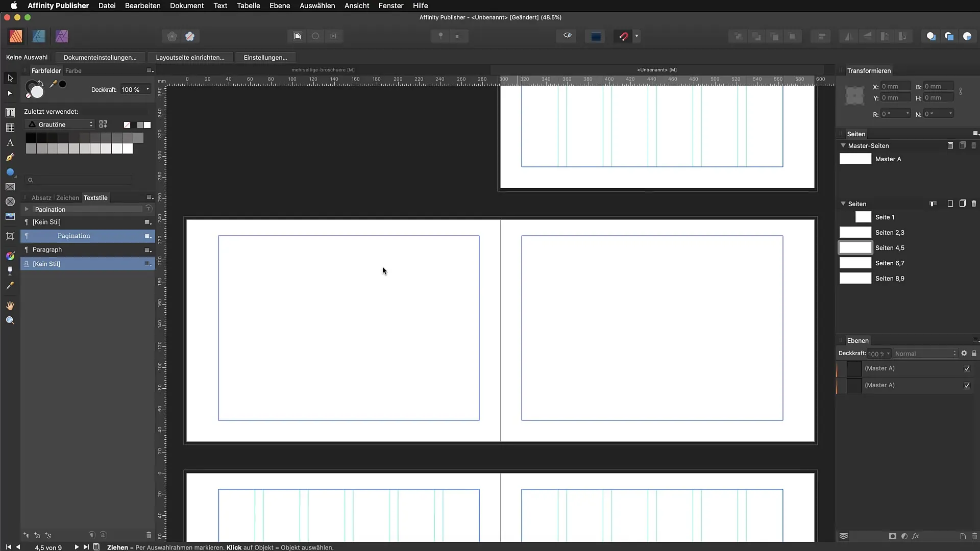Delete page via Seiten trash icon
Viewport: 980px width, 551px height.
(x=973, y=204)
